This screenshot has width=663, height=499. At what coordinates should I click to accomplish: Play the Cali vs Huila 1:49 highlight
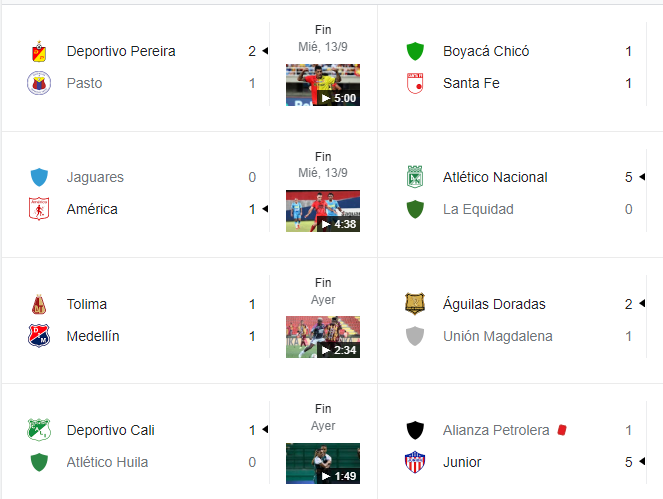click(x=323, y=463)
